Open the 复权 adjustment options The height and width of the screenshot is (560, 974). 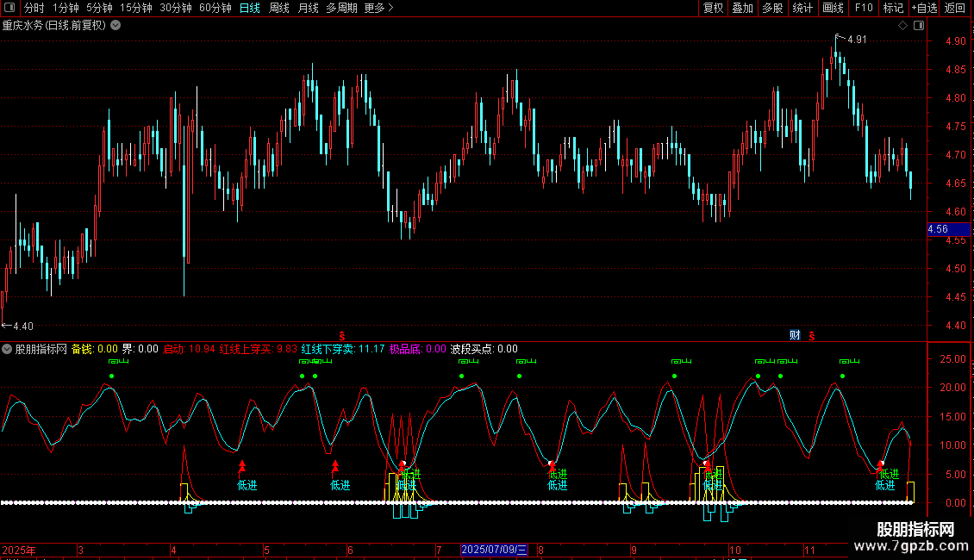point(713,8)
